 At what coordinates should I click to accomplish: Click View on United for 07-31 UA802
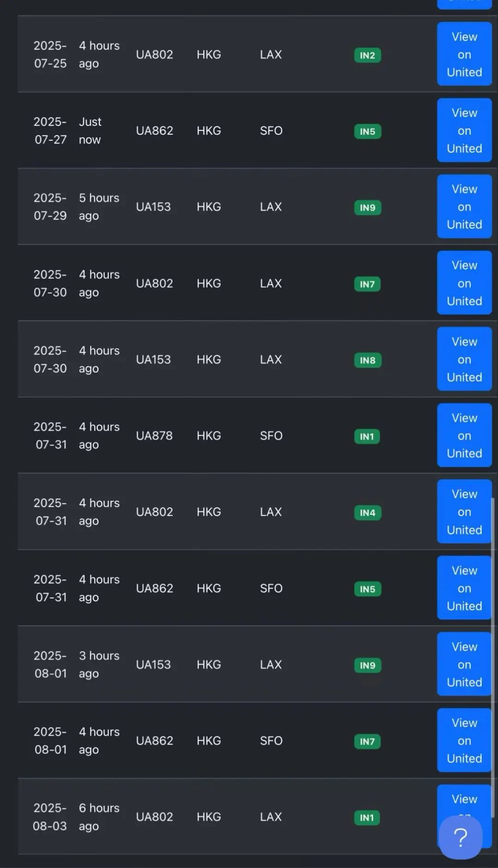[464, 512]
